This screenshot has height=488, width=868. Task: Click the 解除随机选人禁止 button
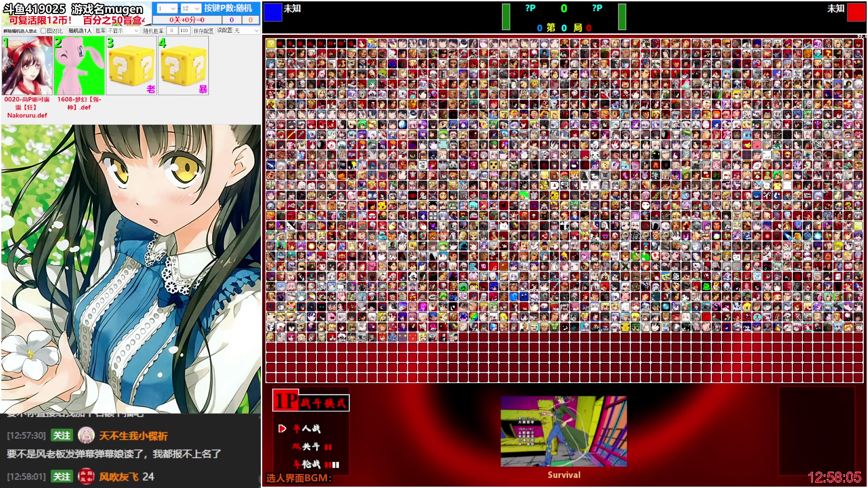pyautogui.click(x=20, y=31)
